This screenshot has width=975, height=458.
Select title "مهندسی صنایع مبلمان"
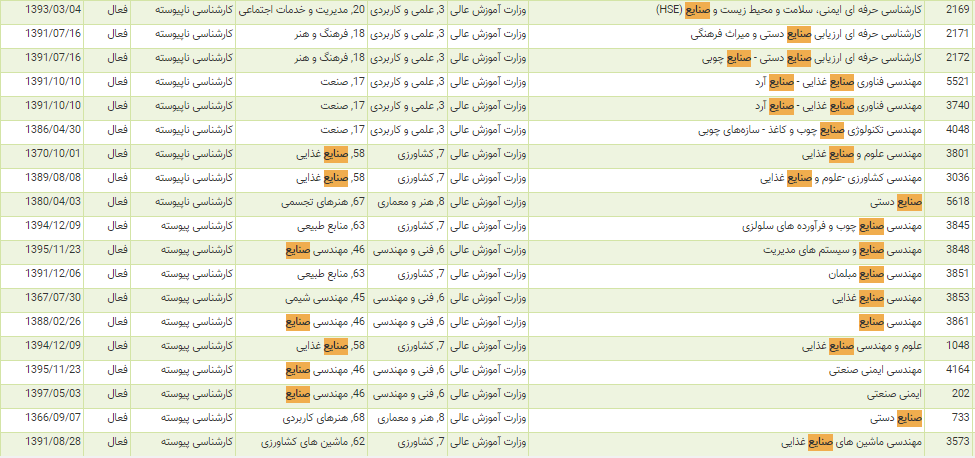click(x=876, y=274)
